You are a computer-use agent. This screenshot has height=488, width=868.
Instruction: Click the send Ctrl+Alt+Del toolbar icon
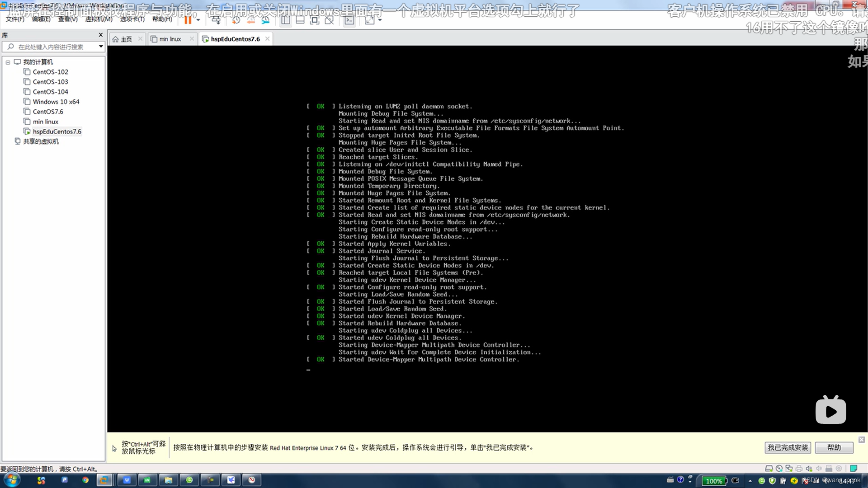coord(216,20)
